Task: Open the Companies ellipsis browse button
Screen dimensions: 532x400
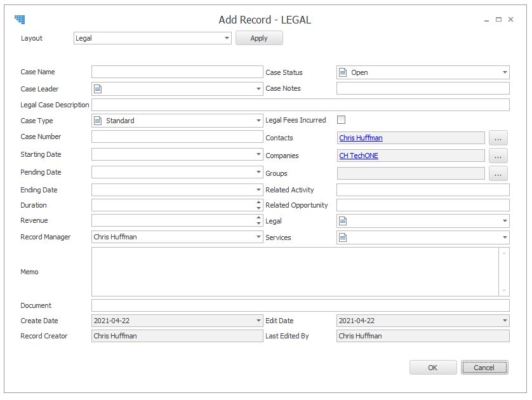Action: [498, 156]
